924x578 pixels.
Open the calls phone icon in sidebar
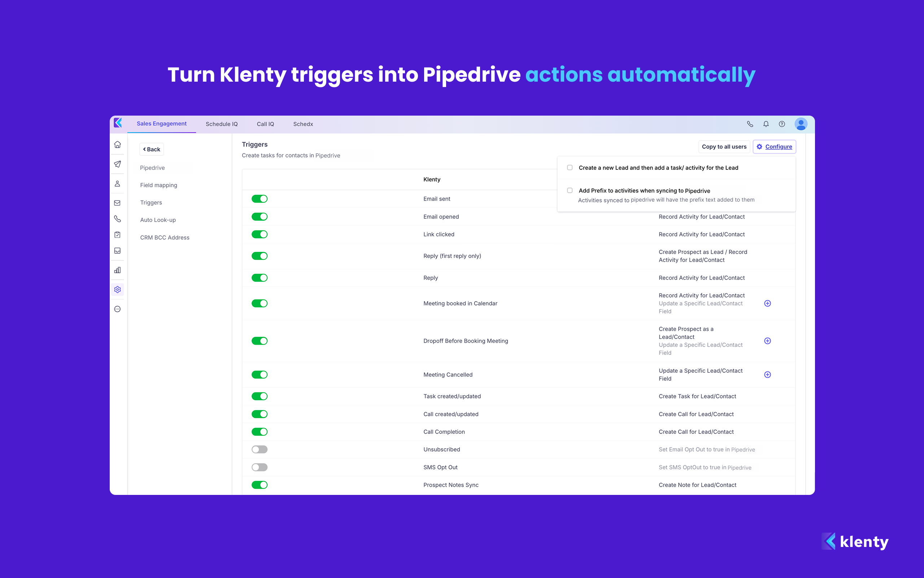point(118,219)
